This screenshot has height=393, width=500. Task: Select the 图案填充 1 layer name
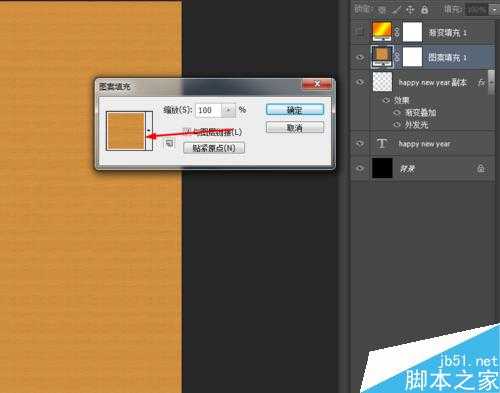[x=447, y=58]
